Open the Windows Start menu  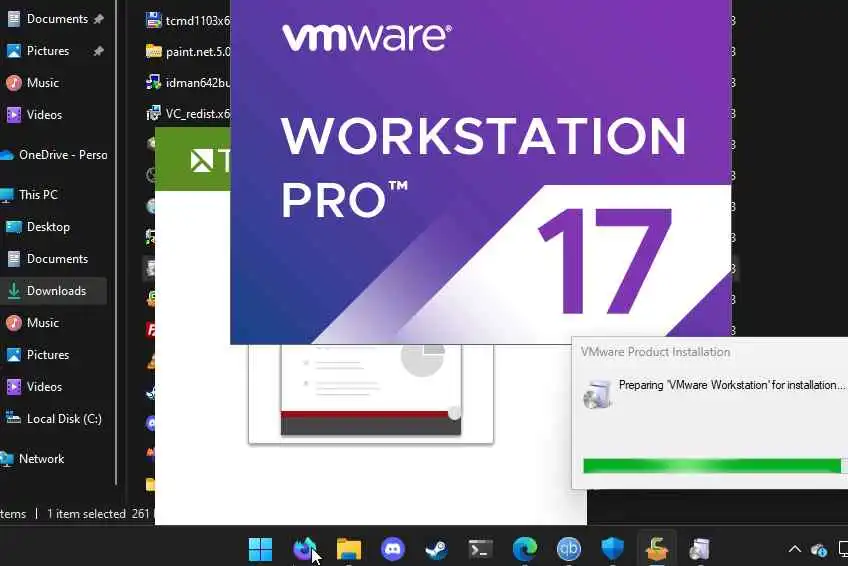[260, 549]
